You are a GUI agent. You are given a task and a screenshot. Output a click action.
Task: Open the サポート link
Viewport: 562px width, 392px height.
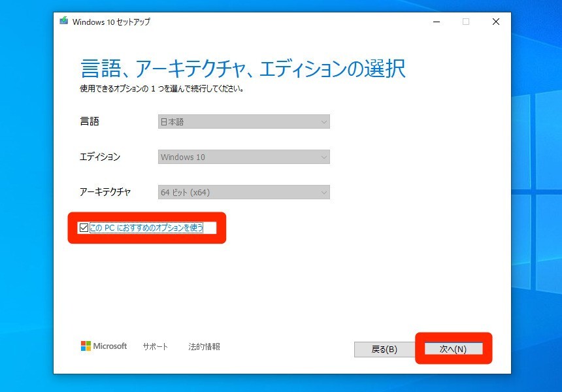coord(155,346)
